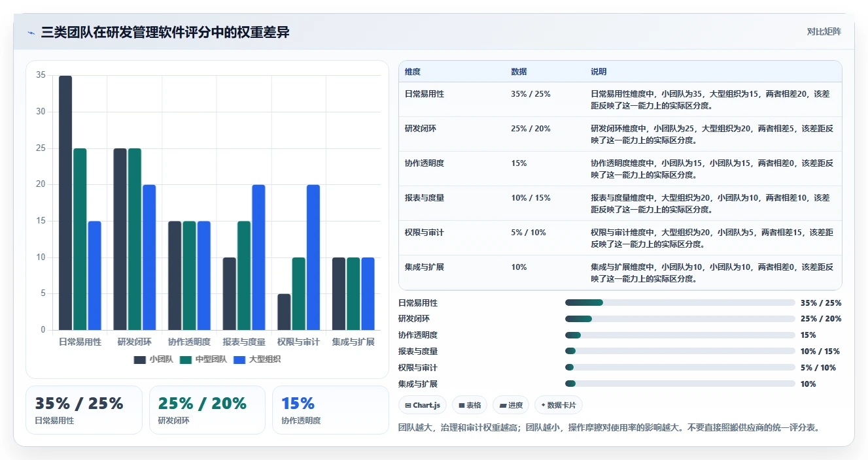Select the 15% 协作透明度 stat card
The width and height of the screenshot is (868, 460).
click(330, 410)
